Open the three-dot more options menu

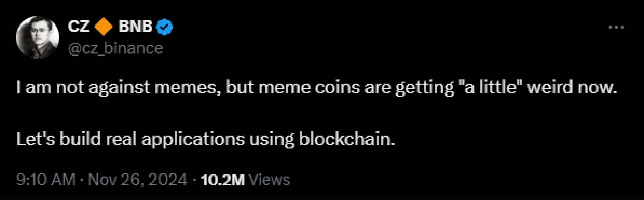coord(616,27)
